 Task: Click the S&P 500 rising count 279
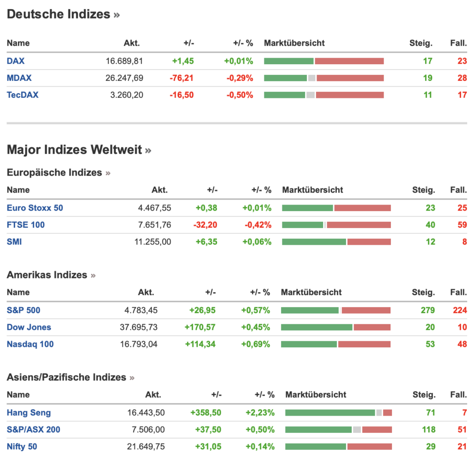[428, 310]
